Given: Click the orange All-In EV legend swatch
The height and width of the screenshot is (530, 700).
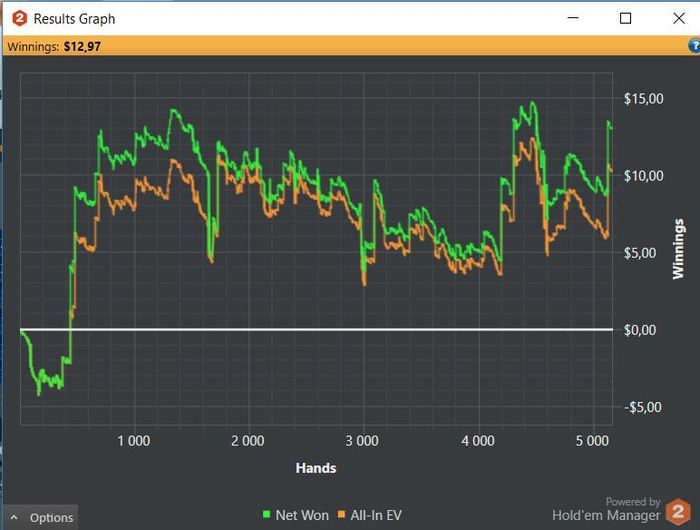Looking at the screenshot, I should 342,514.
